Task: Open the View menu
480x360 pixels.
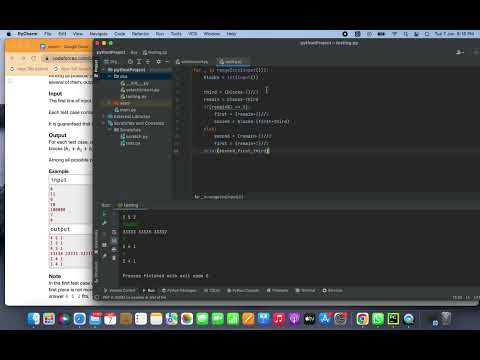Action: click(x=78, y=34)
